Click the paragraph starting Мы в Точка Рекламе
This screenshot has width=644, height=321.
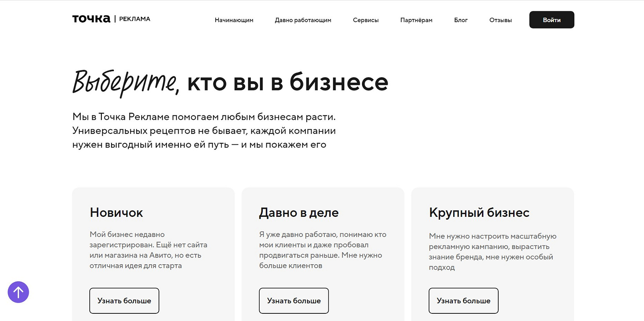pos(204,131)
